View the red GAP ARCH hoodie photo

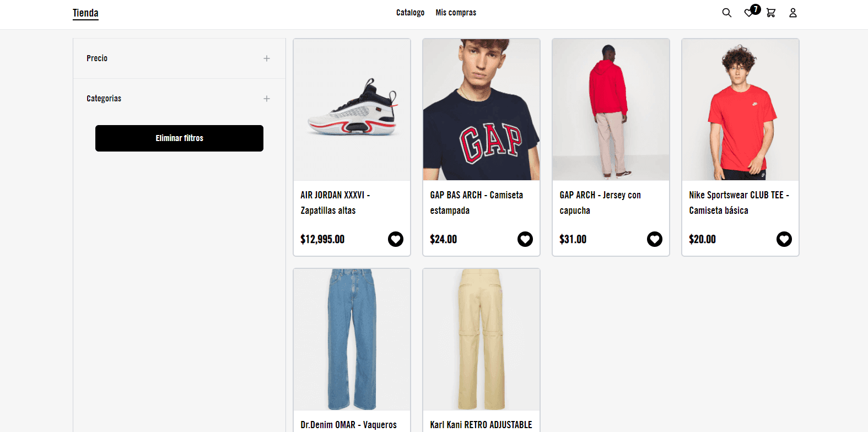coord(611,110)
